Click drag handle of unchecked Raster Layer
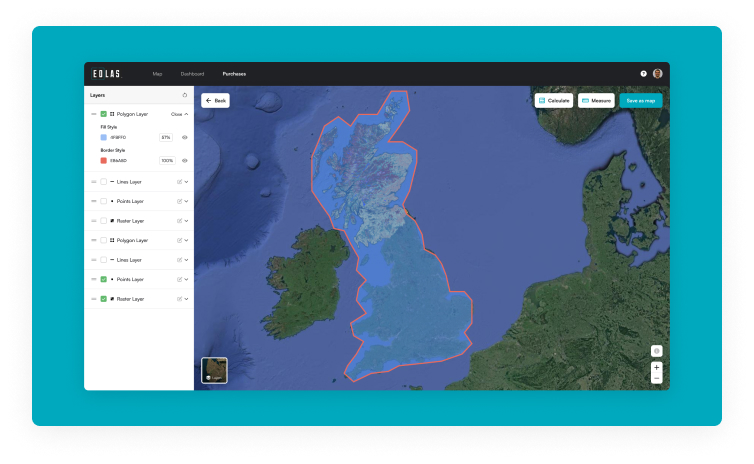754x464 pixels. pyautogui.click(x=94, y=221)
